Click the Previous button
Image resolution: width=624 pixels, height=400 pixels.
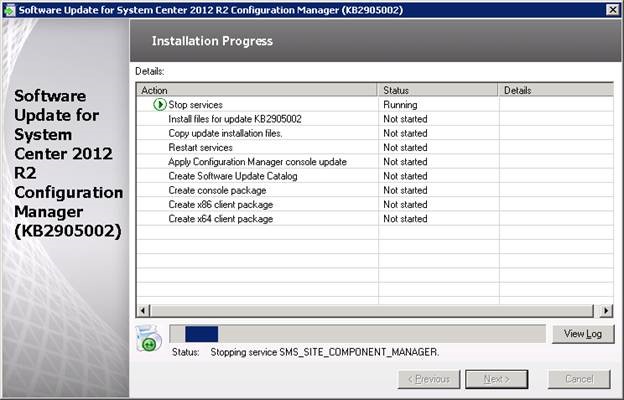pyautogui.click(x=429, y=379)
